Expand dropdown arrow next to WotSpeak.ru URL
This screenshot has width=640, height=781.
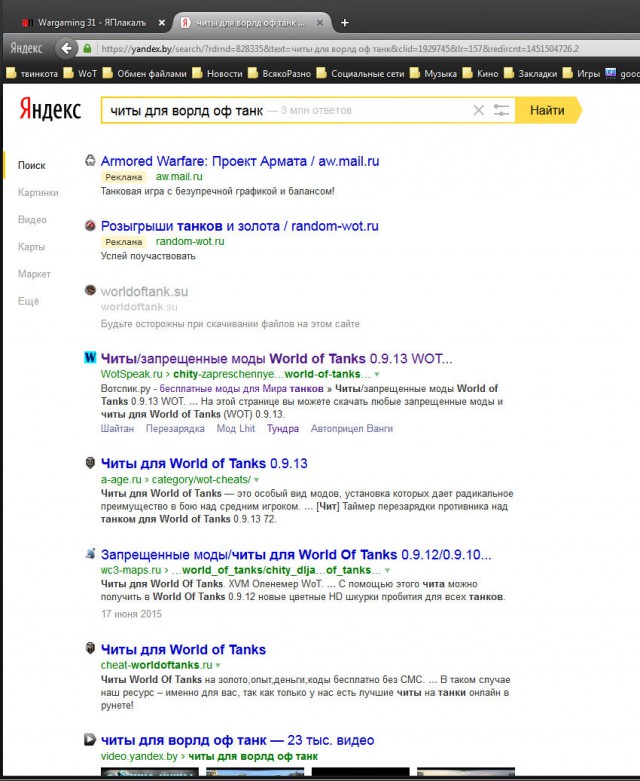click(377, 375)
